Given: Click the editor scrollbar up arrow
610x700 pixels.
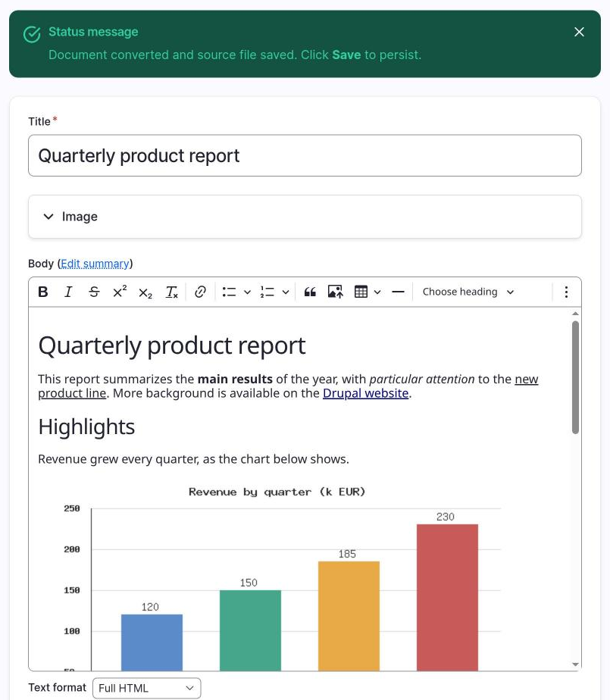Looking at the screenshot, I should 576,314.
